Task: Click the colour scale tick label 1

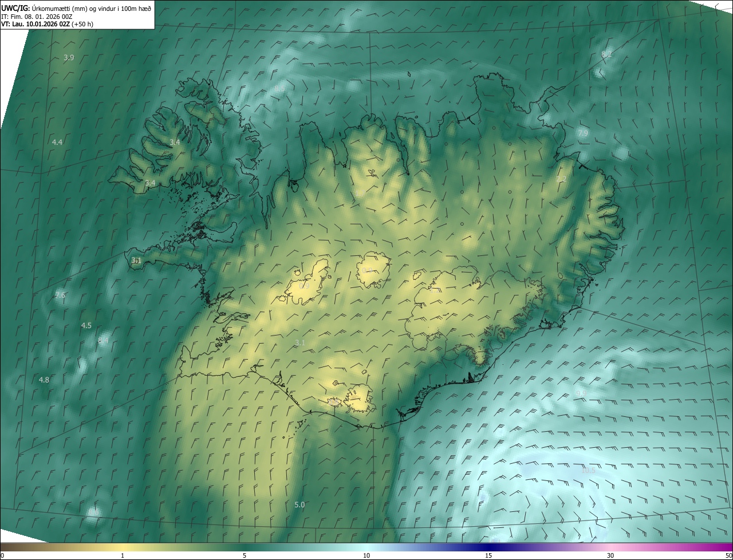Action: coord(123,555)
